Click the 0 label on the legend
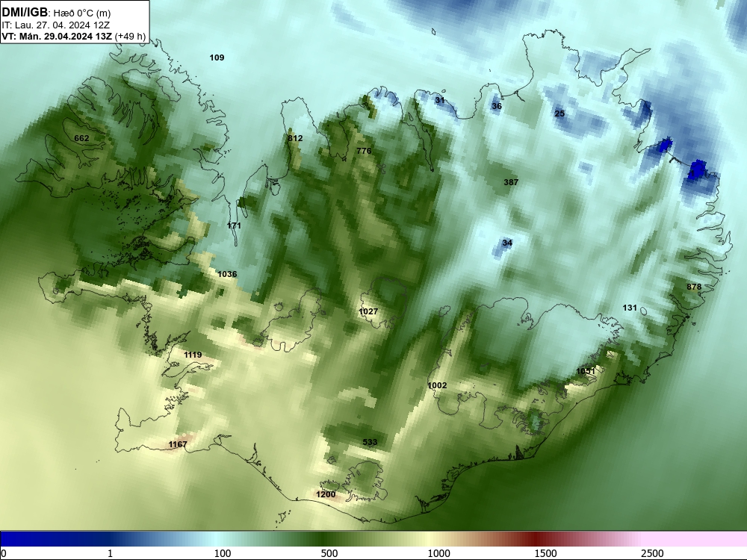Screen dimensions: 747x560 pyautogui.click(x=4, y=553)
